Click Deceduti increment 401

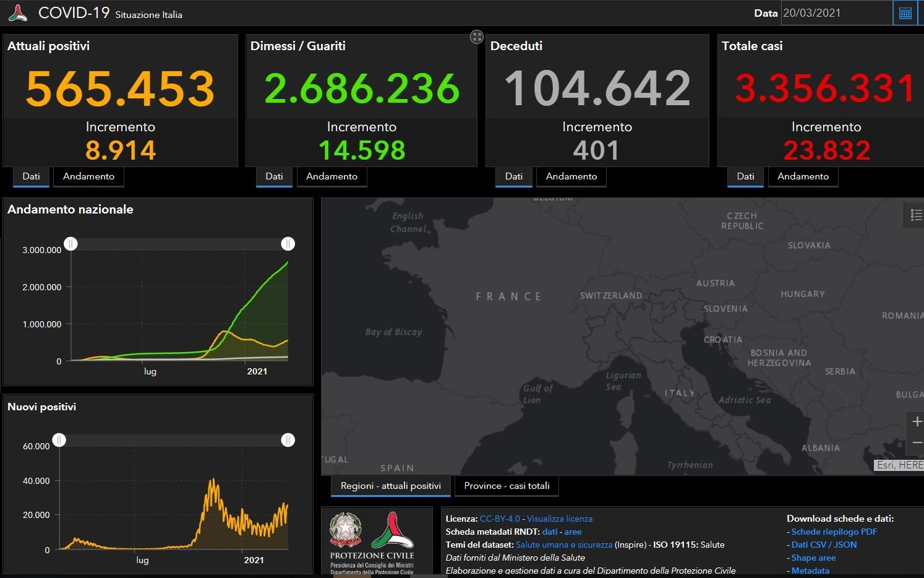[x=596, y=150]
